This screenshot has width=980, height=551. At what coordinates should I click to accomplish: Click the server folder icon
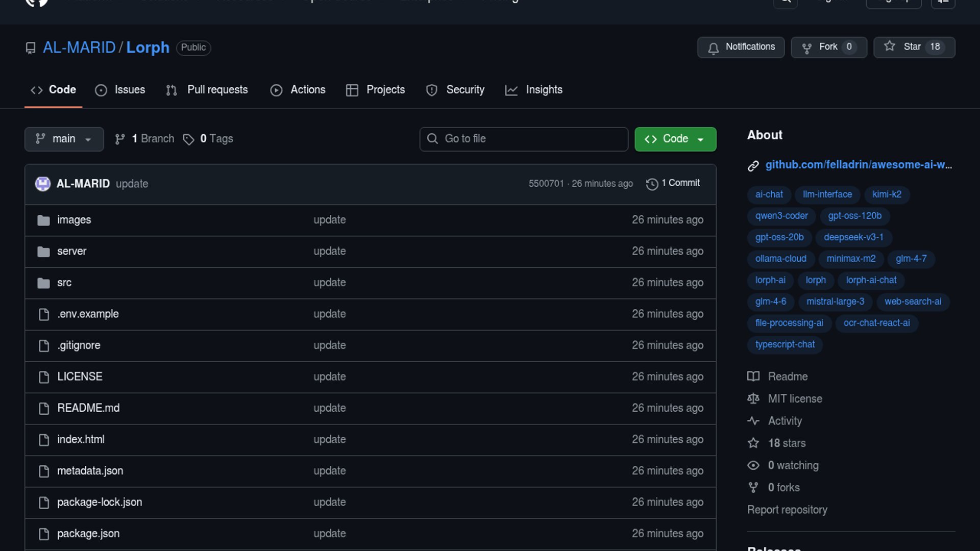coord(44,252)
